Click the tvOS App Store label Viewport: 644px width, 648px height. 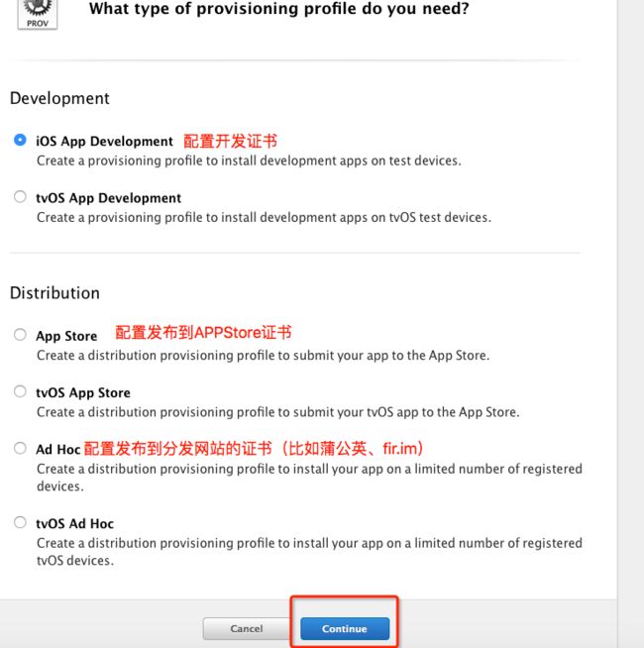(83, 392)
